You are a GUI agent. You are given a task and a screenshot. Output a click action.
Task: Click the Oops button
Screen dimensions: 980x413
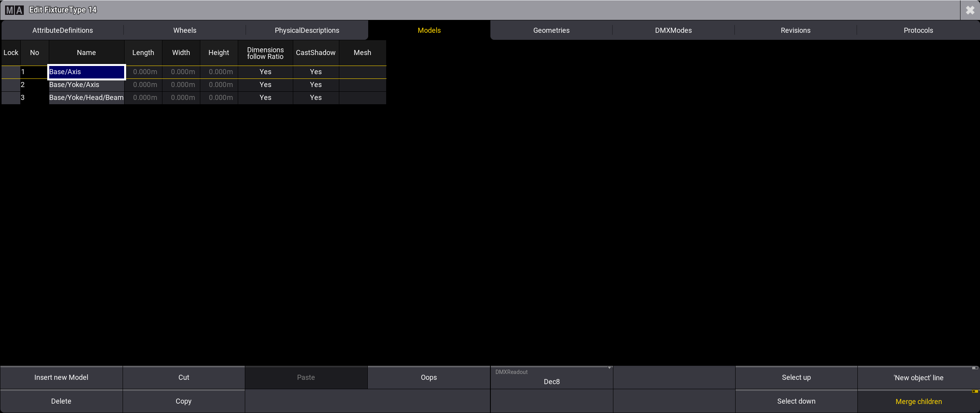click(429, 377)
